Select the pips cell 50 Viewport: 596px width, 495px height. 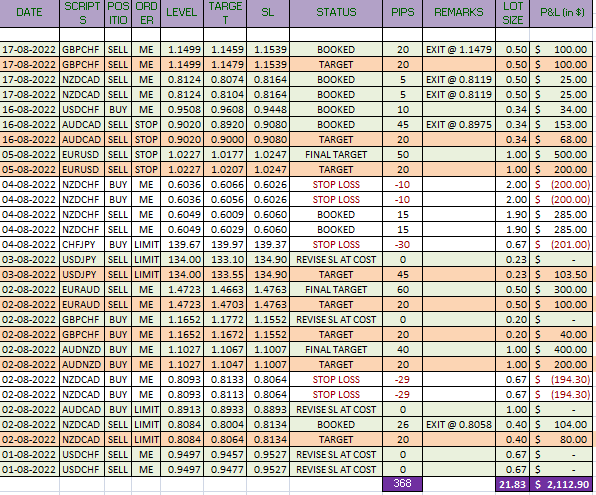click(x=403, y=155)
